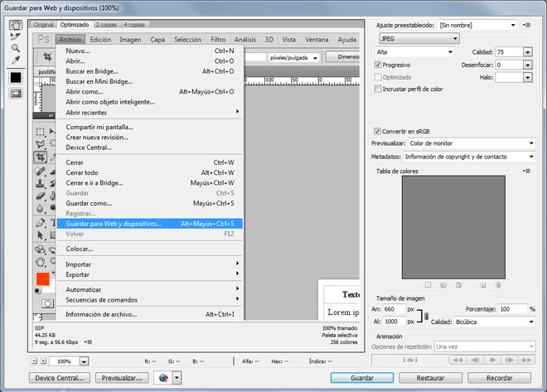Click the An width field 660
The width and height of the screenshot is (547, 392).
pos(395,309)
